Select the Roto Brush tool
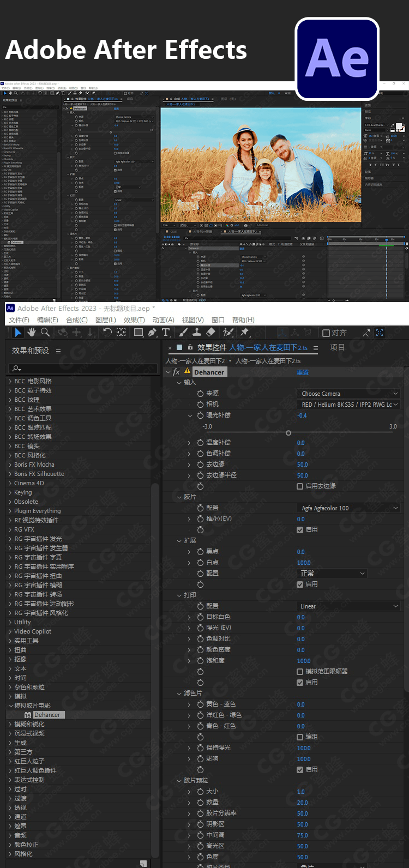The image size is (409, 868). pos(228,332)
